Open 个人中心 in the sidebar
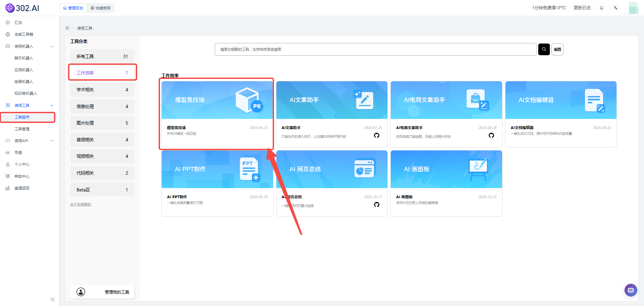 click(22, 164)
